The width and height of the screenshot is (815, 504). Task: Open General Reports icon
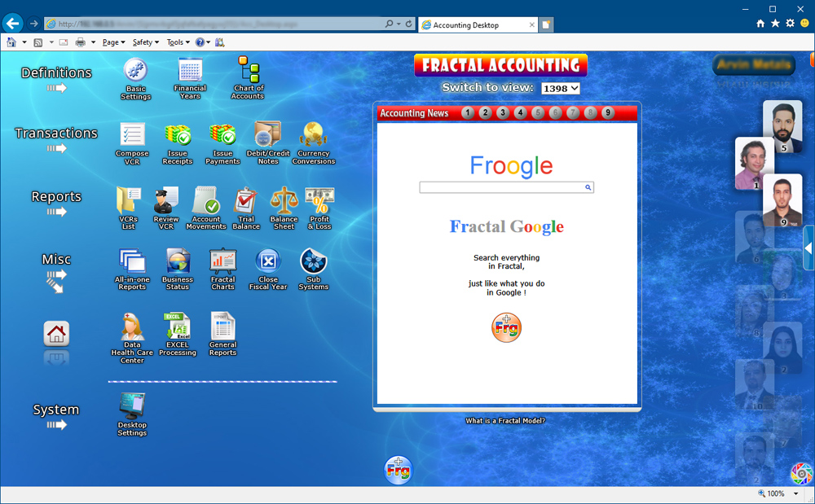[x=222, y=327]
